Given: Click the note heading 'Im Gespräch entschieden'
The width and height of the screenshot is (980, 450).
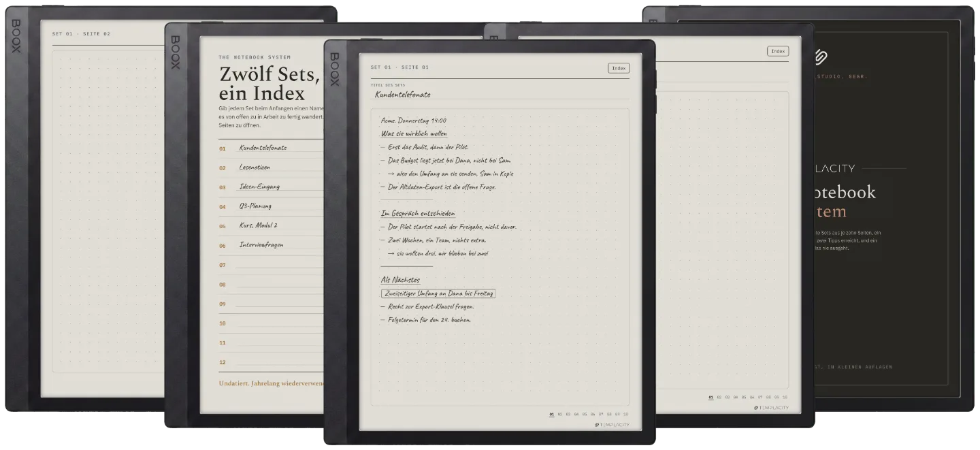Looking at the screenshot, I should [x=418, y=214].
